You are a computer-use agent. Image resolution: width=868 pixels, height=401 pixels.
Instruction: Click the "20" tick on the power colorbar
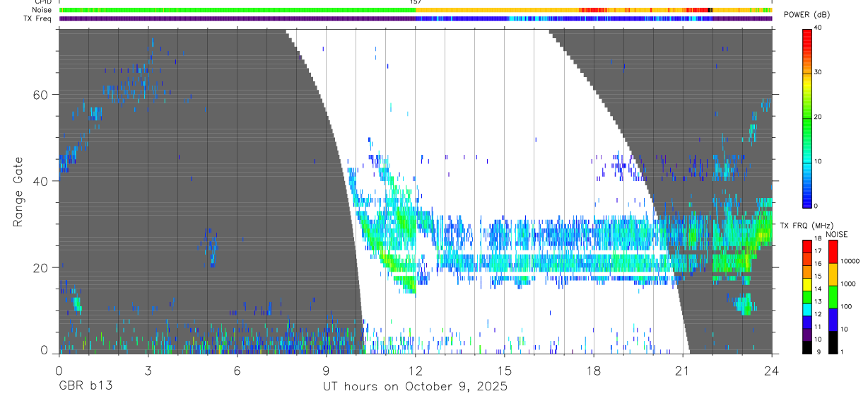[x=818, y=117]
